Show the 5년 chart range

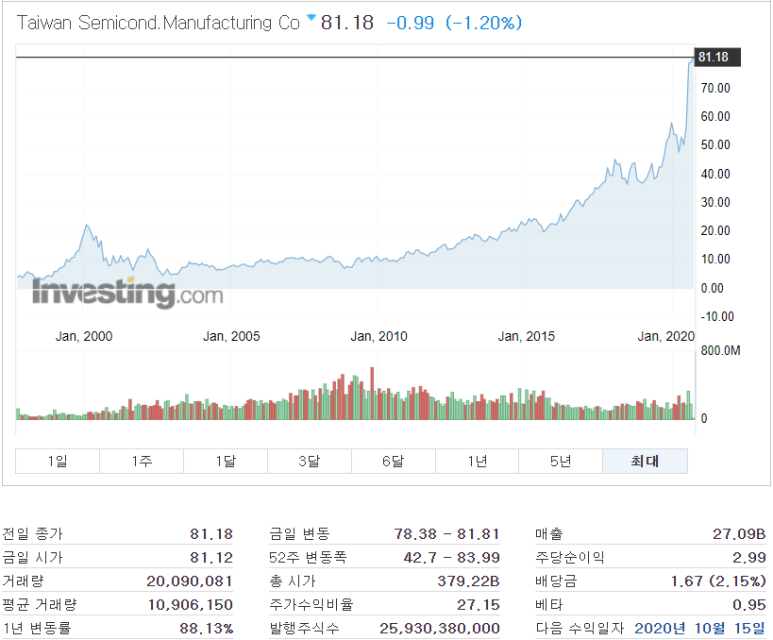click(x=561, y=461)
